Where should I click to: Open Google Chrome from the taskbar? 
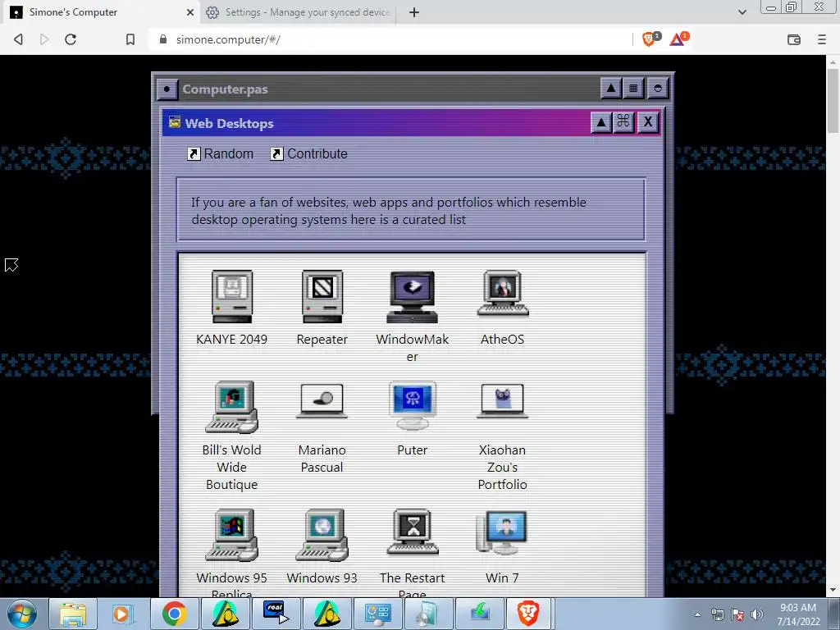pos(174,614)
